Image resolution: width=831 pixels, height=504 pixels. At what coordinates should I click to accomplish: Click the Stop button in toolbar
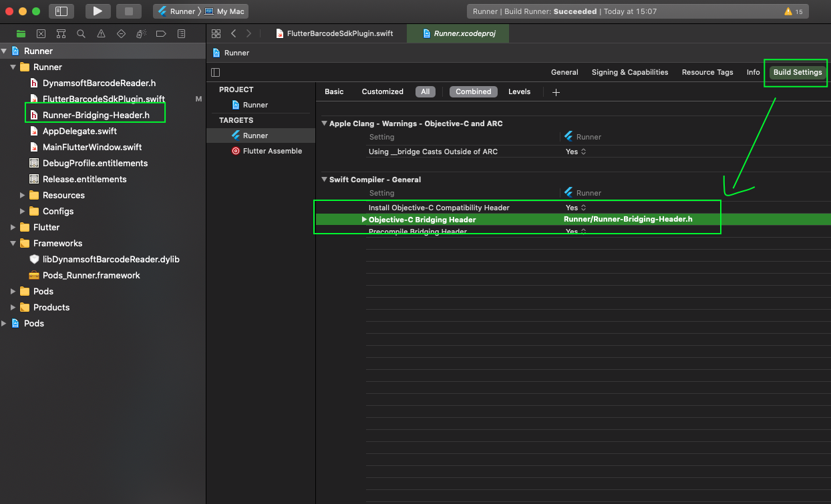pos(129,11)
